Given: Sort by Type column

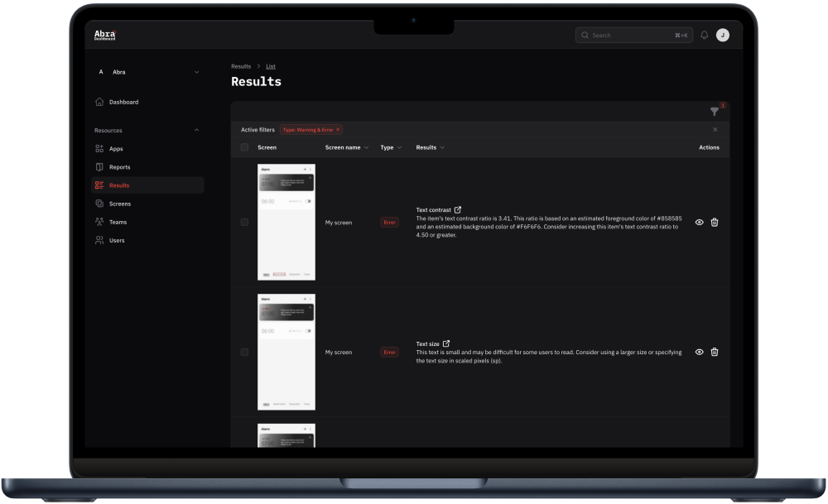Looking at the screenshot, I should [x=391, y=147].
